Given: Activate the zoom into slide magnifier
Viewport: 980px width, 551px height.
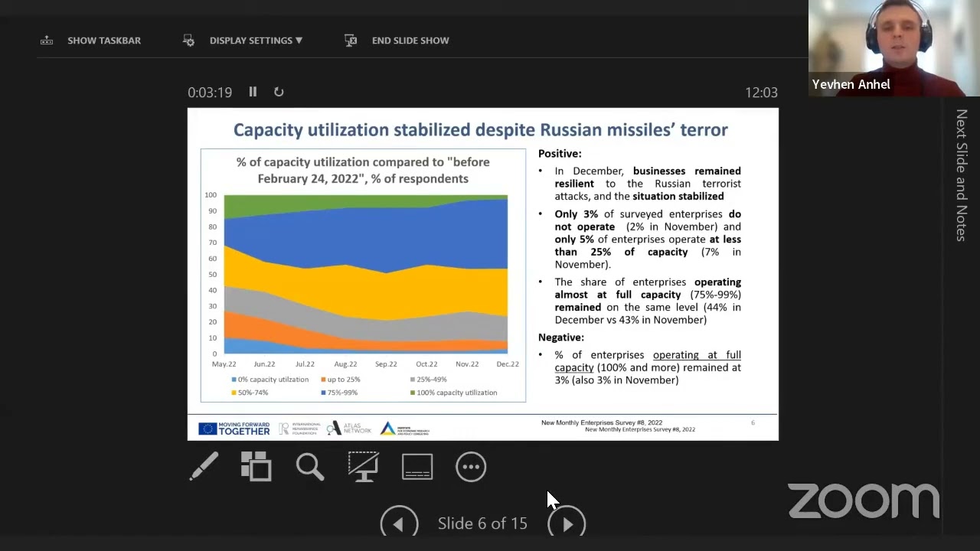Looking at the screenshot, I should pos(310,467).
